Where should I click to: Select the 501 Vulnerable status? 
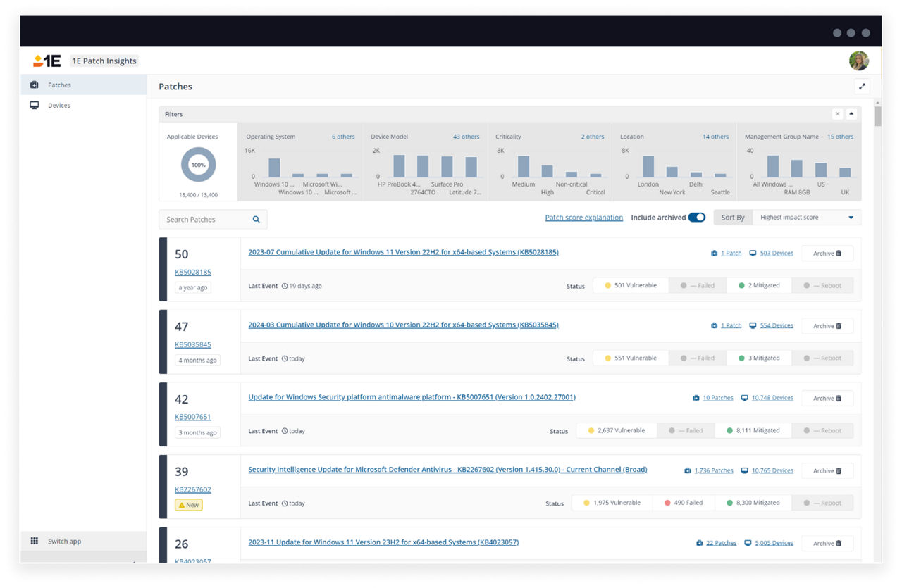point(630,286)
